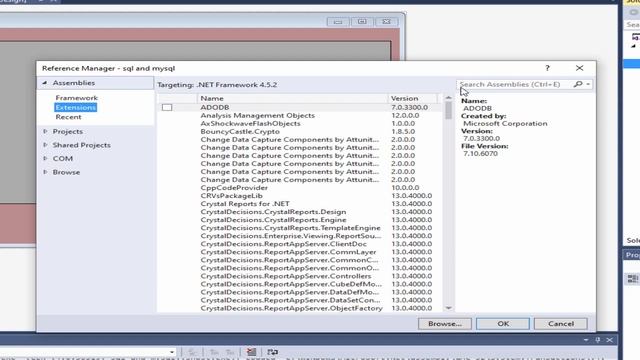Select Extensions under Assemblies
The image size is (640, 360).
coord(76,107)
